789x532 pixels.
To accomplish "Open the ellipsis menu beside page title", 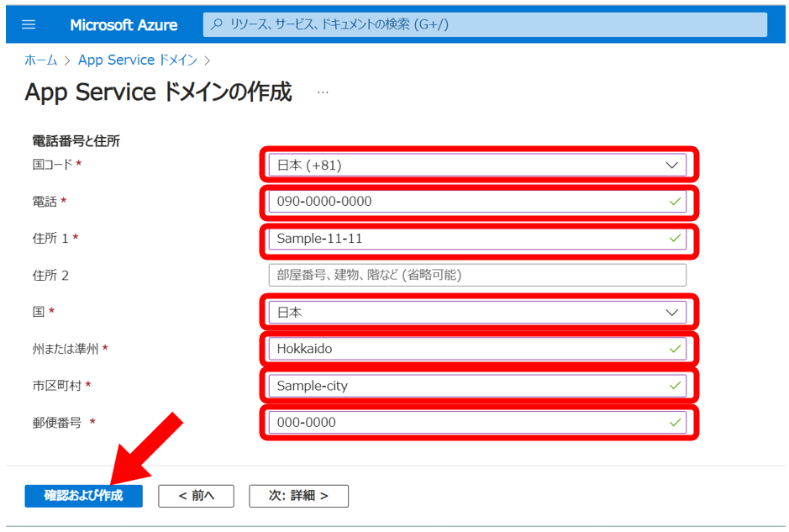I will [323, 92].
